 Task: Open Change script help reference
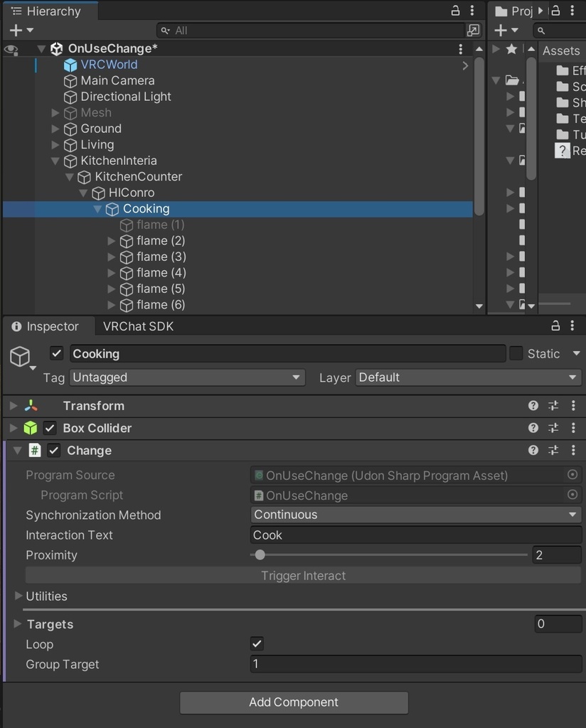[x=533, y=450]
